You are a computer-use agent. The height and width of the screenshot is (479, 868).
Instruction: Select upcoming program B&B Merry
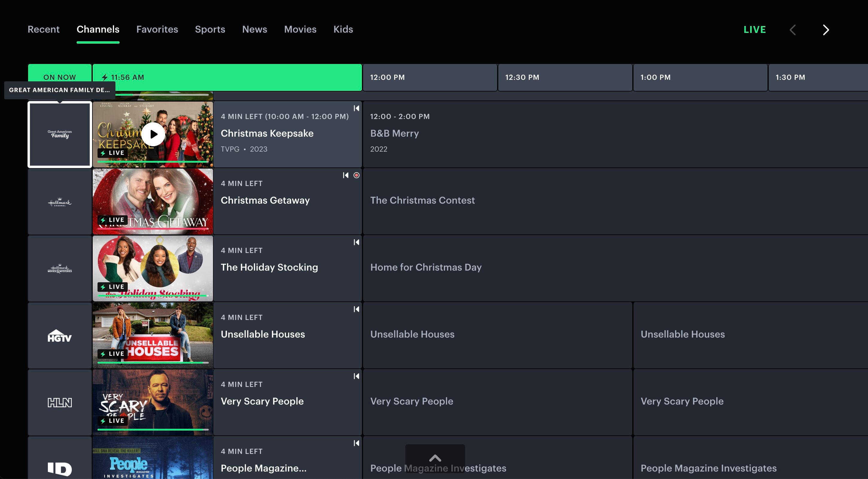pyautogui.click(x=615, y=135)
